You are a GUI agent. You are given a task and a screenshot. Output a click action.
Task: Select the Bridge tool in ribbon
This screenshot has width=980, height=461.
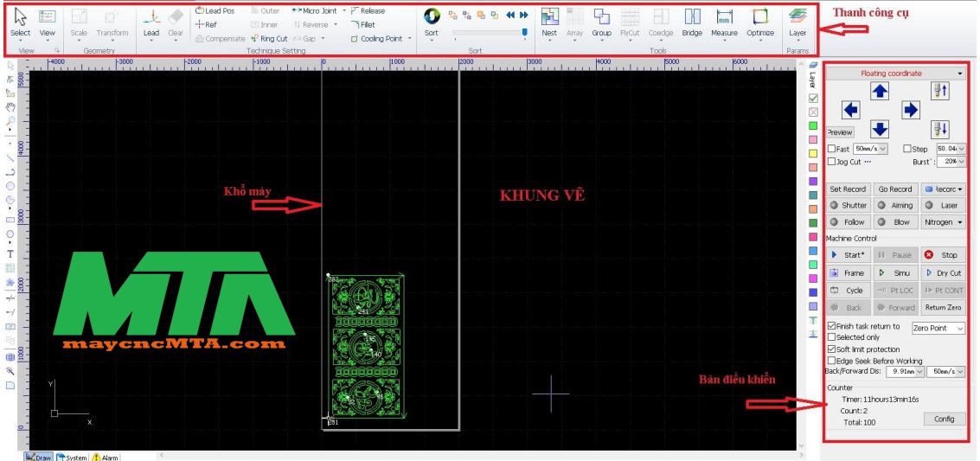(x=692, y=18)
